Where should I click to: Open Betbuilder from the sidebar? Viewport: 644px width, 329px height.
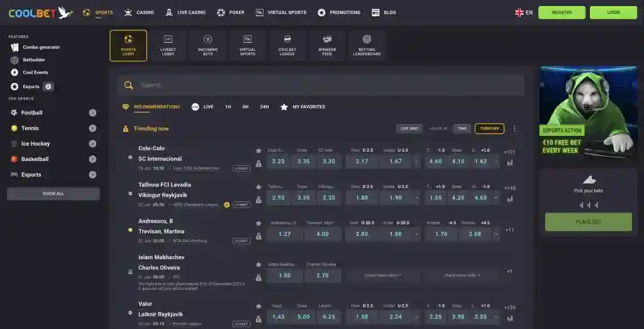[28, 60]
